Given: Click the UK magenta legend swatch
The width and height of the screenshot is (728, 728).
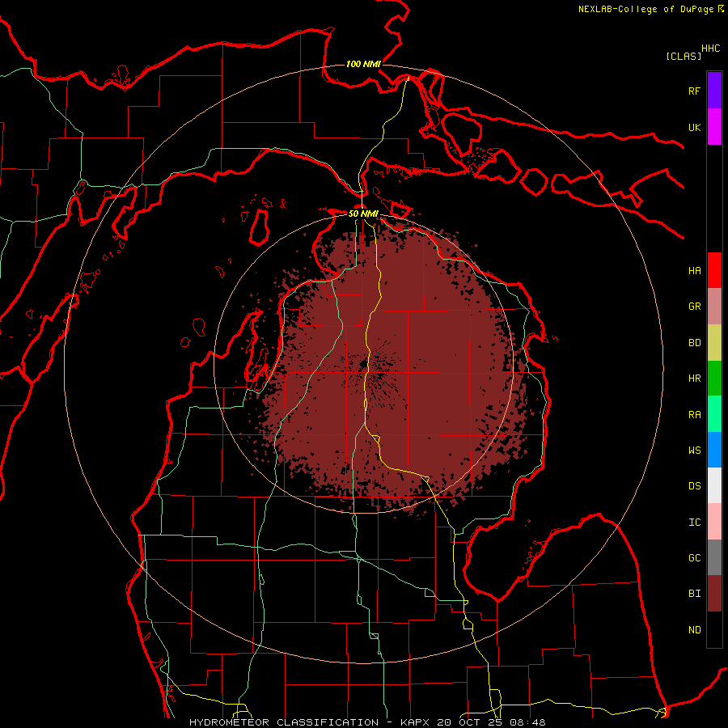Looking at the screenshot, I should (x=714, y=127).
